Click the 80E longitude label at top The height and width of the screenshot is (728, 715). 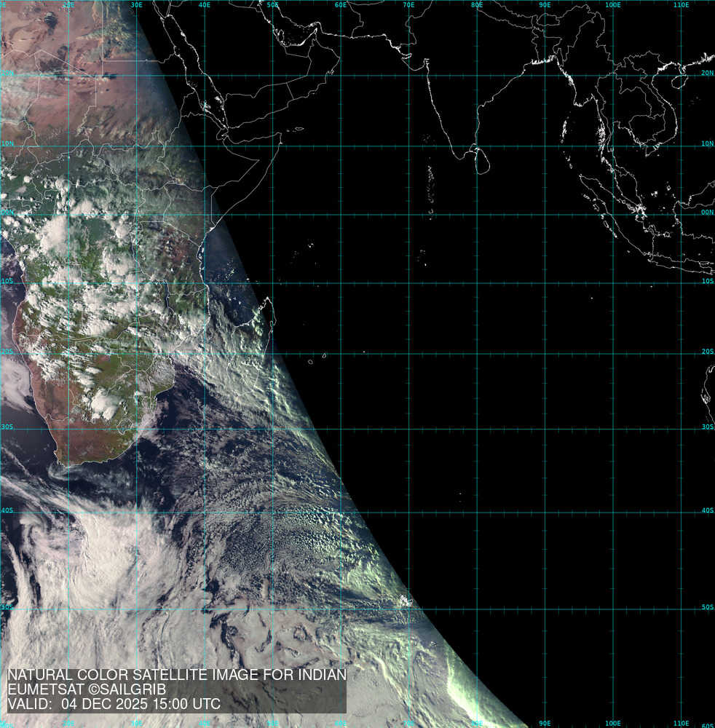tap(476, 5)
